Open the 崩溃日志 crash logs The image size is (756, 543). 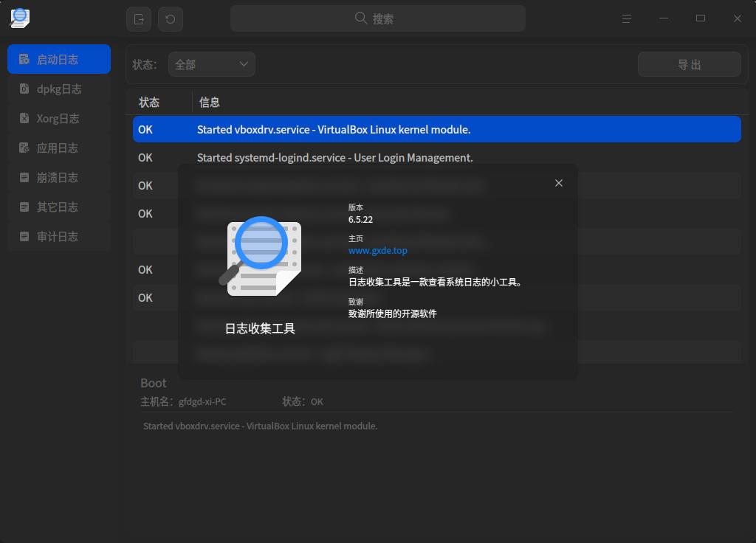pos(59,177)
